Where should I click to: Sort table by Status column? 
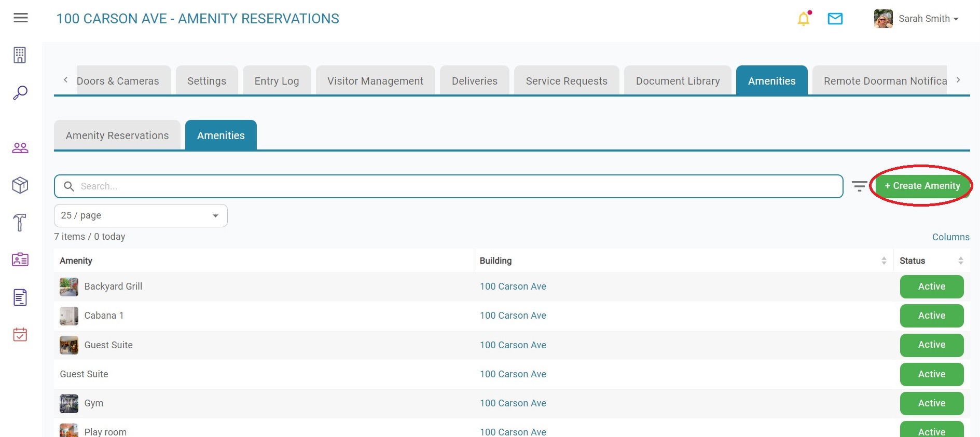(x=961, y=261)
